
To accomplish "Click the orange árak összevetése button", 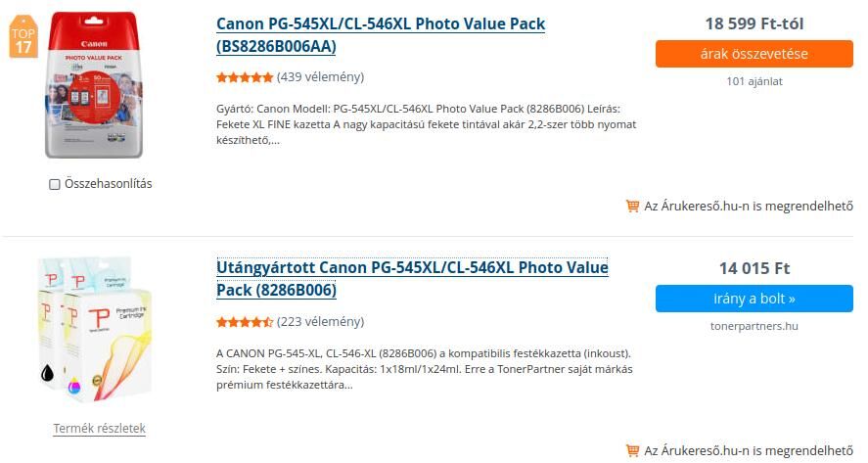I will (754, 54).
